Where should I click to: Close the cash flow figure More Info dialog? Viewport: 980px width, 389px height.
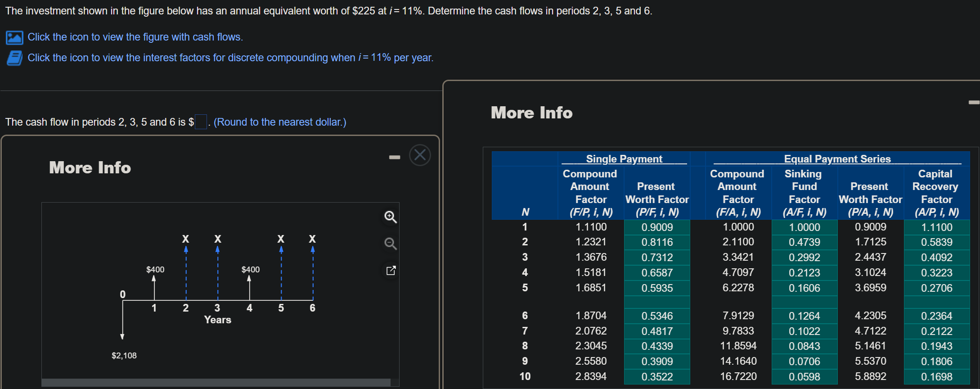coord(420,155)
